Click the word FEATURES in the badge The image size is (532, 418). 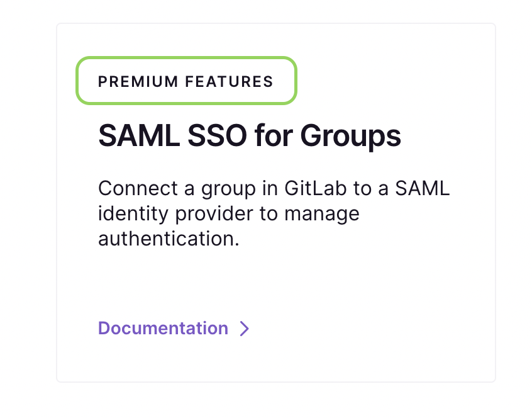(x=229, y=82)
